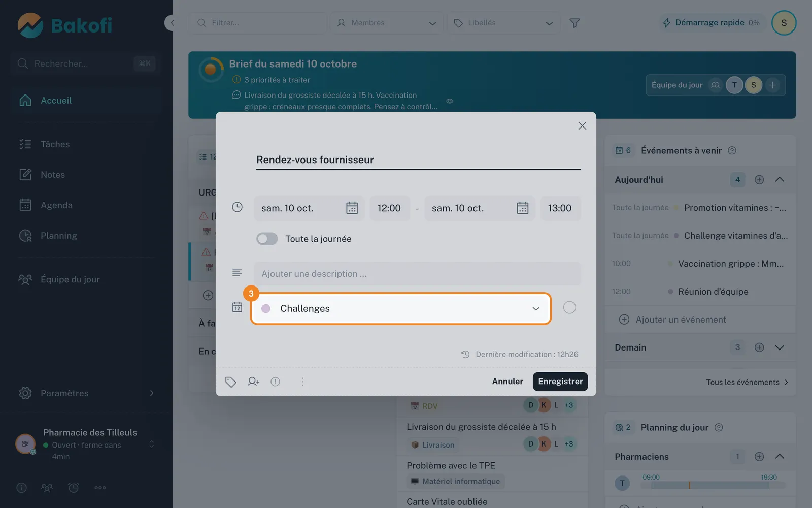The image size is (812, 508).
Task: Open the start date calendar picker icon
Action: click(352, 208)
